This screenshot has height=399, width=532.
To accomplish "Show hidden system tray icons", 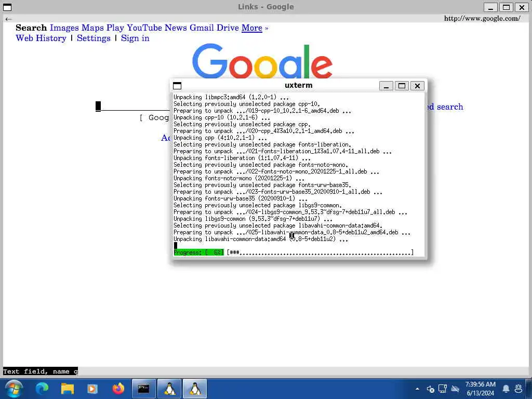I will (x=417, y=389).
